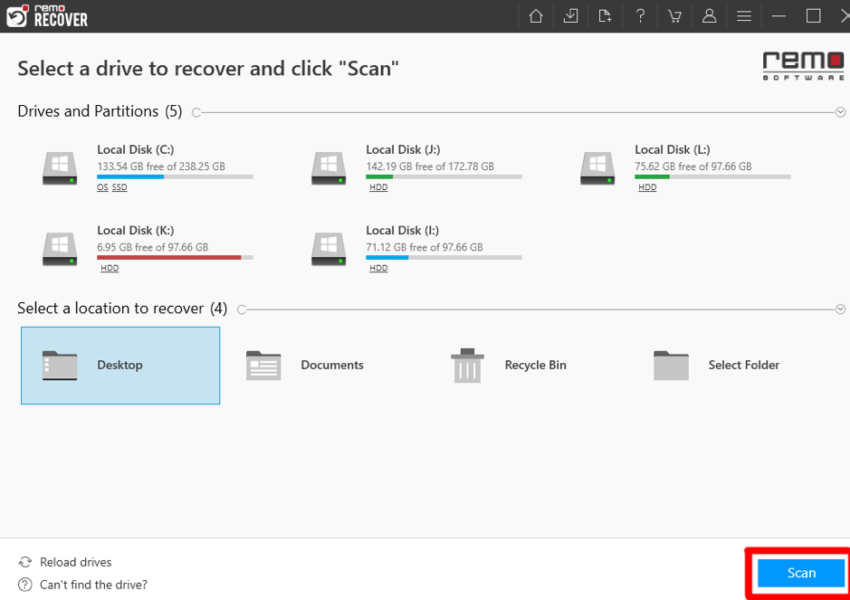Collapse the Drives and Partitions section
This screenshot has height=600, width=850.
(x=840, y=111)
